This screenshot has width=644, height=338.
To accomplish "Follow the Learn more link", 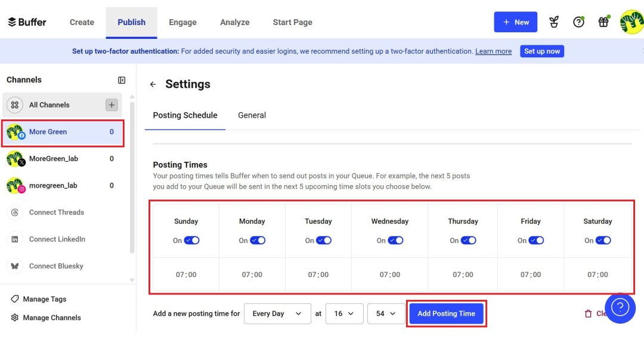I will 493,51.
